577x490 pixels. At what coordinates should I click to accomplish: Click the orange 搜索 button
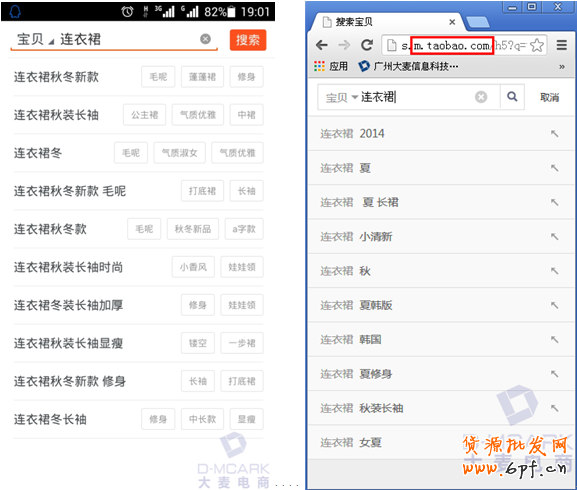(x=248, y=40)
